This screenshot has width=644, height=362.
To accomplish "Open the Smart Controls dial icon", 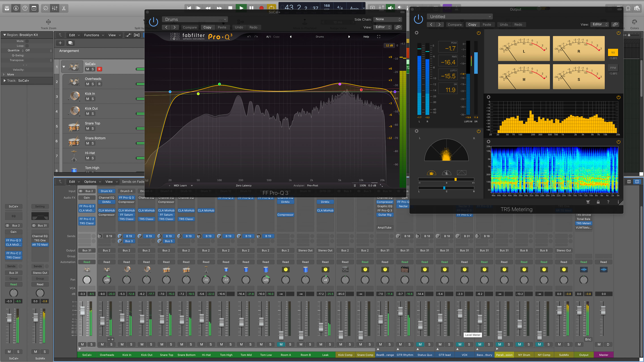I will click(x=45, y=8).
